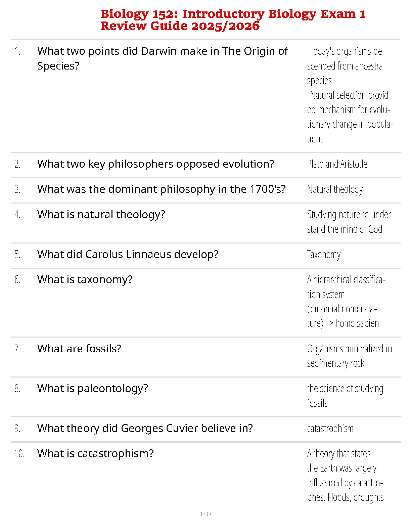Click the Georges Cuvier theory question

(145, 428)
